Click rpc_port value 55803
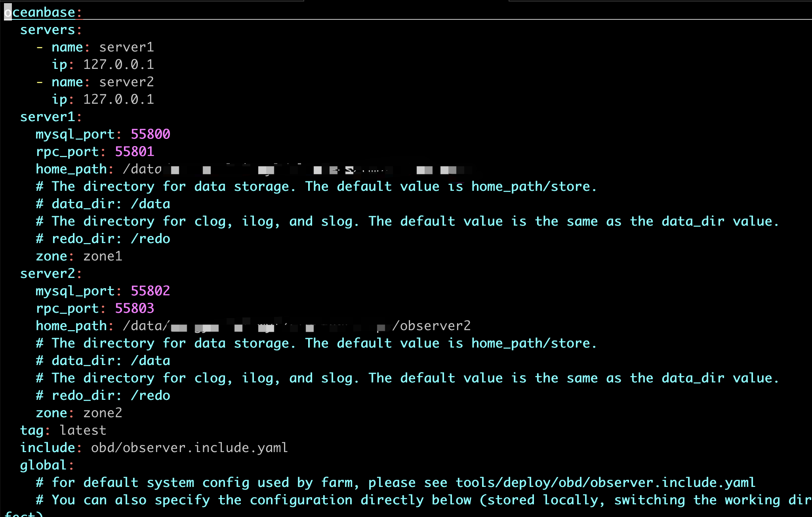This screenshot has width=812, height=517. point(135,308)
